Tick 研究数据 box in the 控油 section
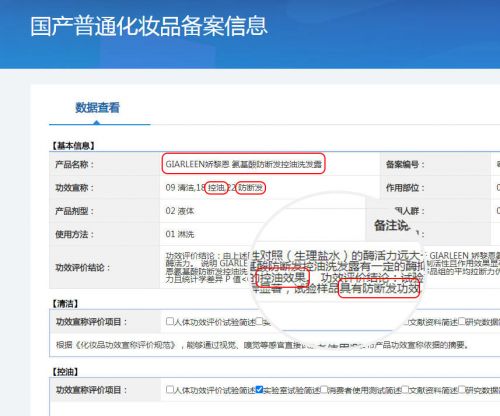The image size is (500, 416). pos(462,389)
